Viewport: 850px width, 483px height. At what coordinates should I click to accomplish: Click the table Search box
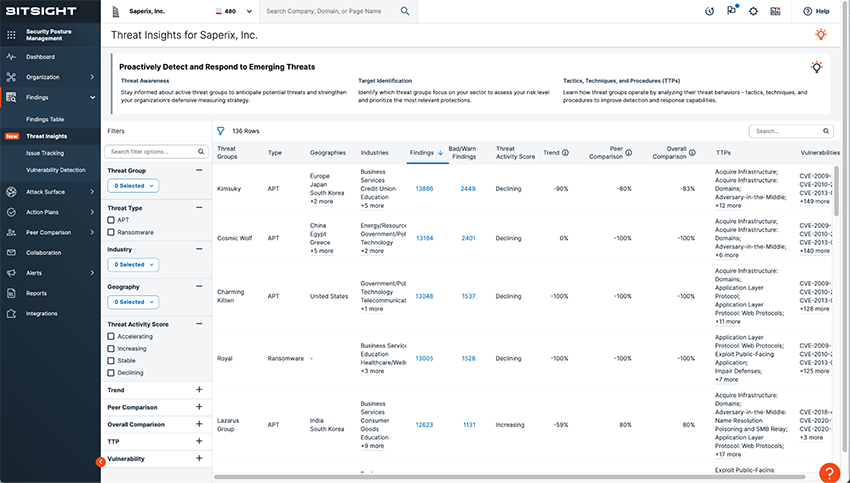(x=791, y=131)
